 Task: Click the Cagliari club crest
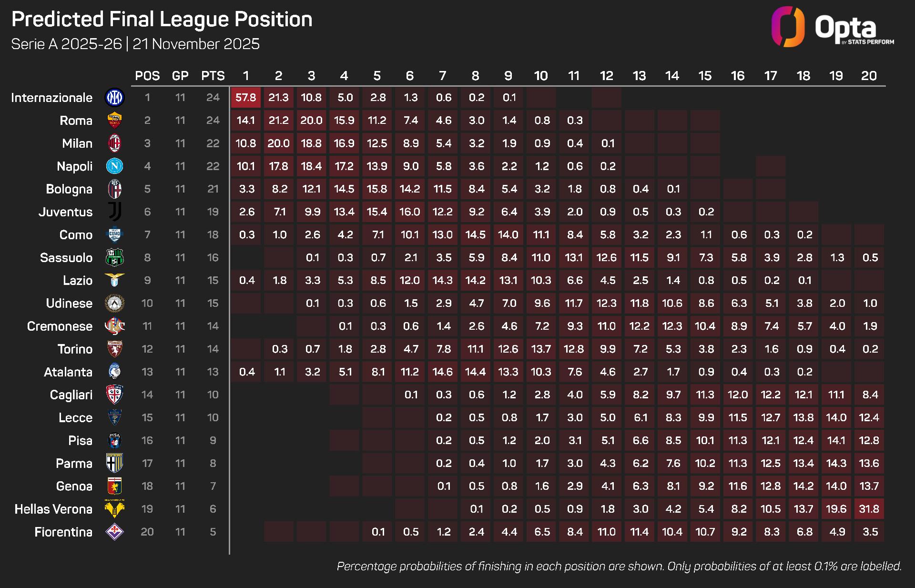point(114,395)
